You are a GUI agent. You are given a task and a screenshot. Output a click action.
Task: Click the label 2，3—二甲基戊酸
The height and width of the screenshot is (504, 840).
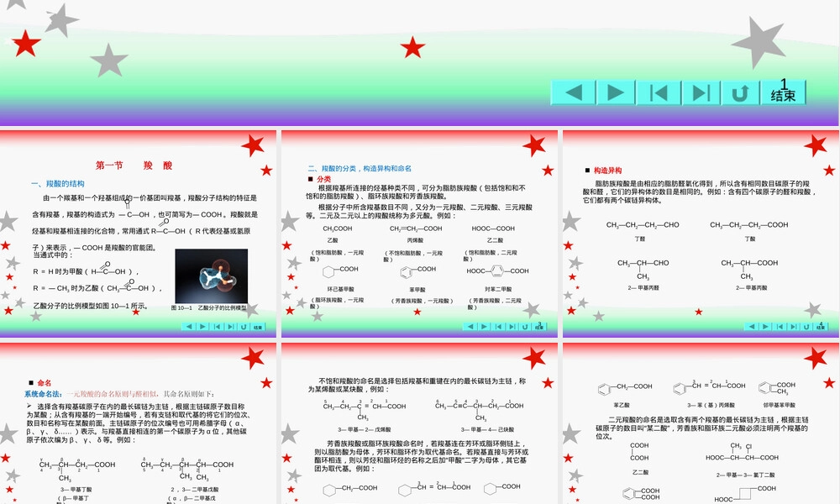tap(195, 490)
